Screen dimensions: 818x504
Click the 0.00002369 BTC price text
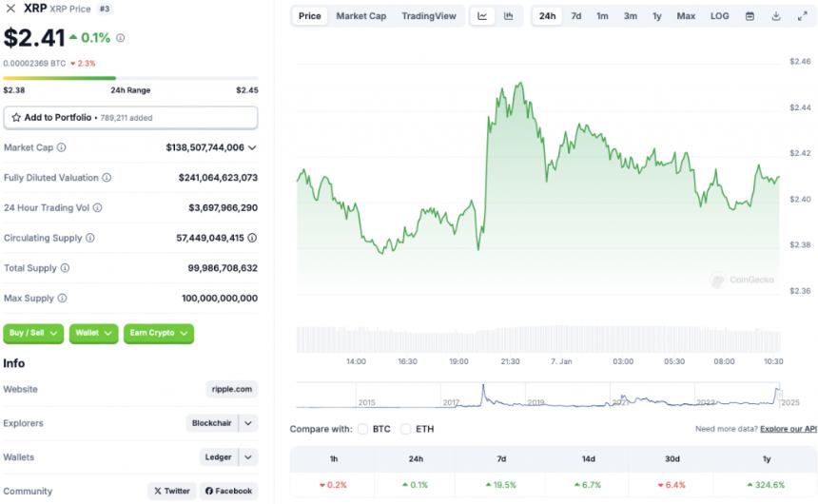coord(34,63)
